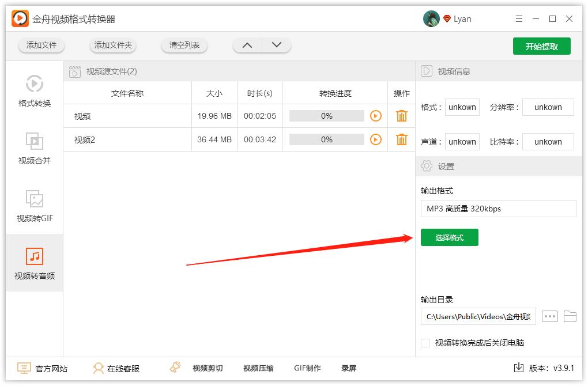Open the 视频剪切 cutting tool
Screen dimensions: 588x386
click(205, 368)
